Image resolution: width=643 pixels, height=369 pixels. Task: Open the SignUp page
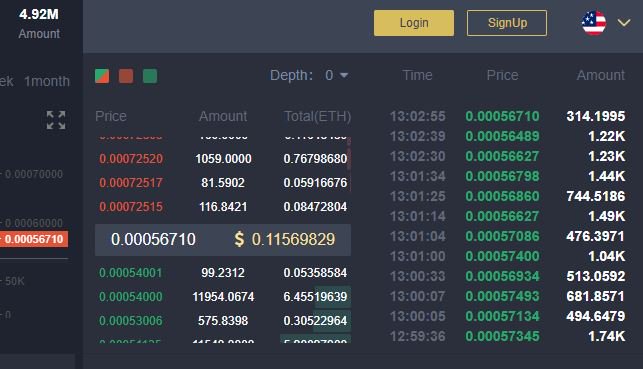[x=507, y=23]
